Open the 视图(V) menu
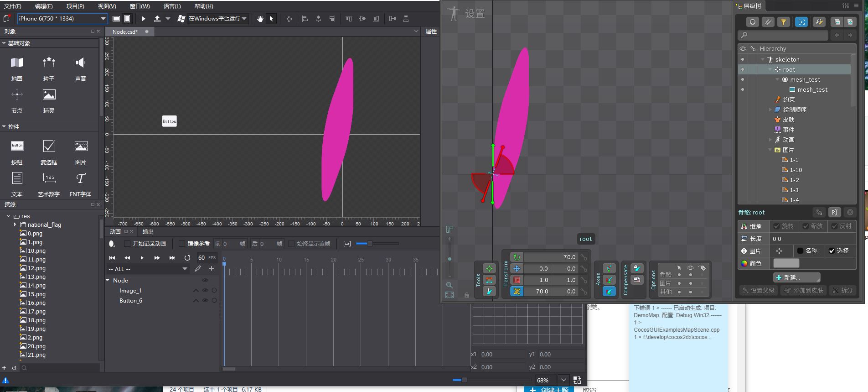 (x=107, y=6)
